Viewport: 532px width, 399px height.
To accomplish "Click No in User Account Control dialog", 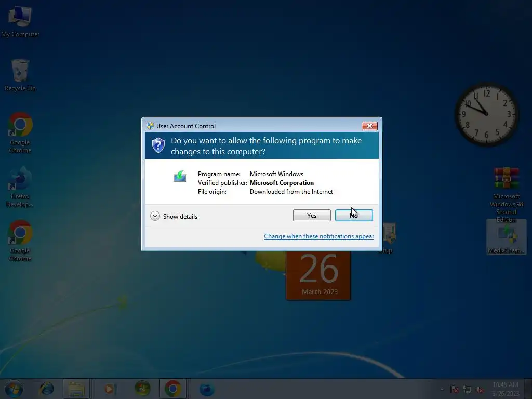I will [354, 216].
